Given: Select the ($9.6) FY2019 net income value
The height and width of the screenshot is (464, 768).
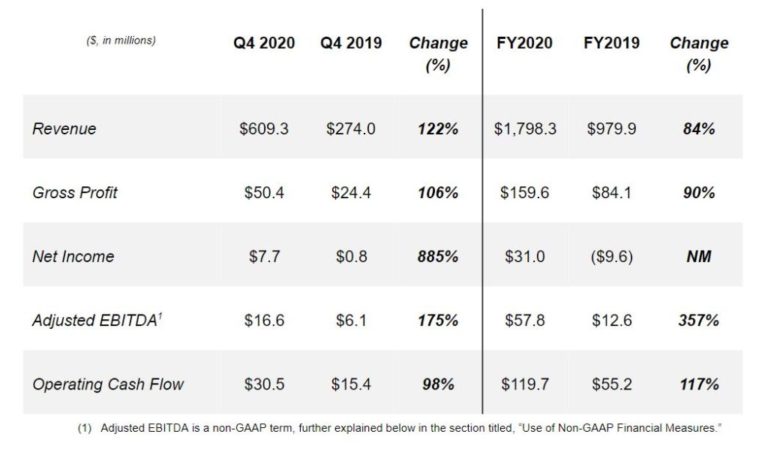Looking at the screenshot, I should [x=612, y=256].
